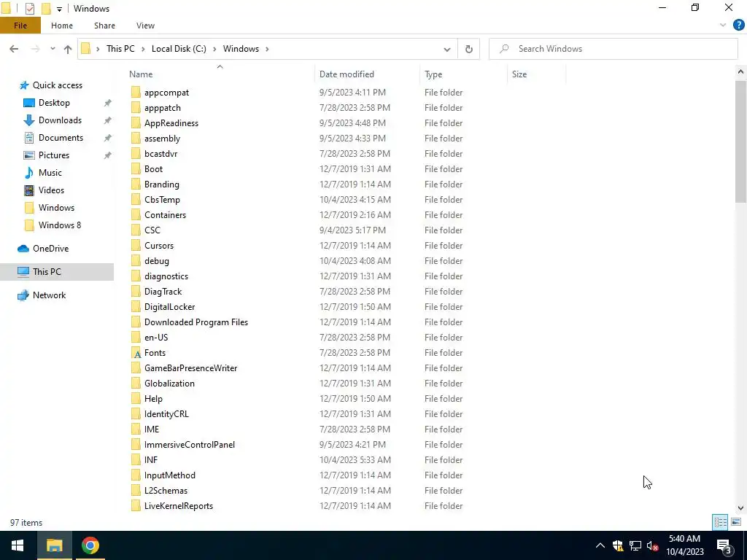Expand the address bar history dropdown
Viewport: 747px width, 560px height.
coord(447,49)
